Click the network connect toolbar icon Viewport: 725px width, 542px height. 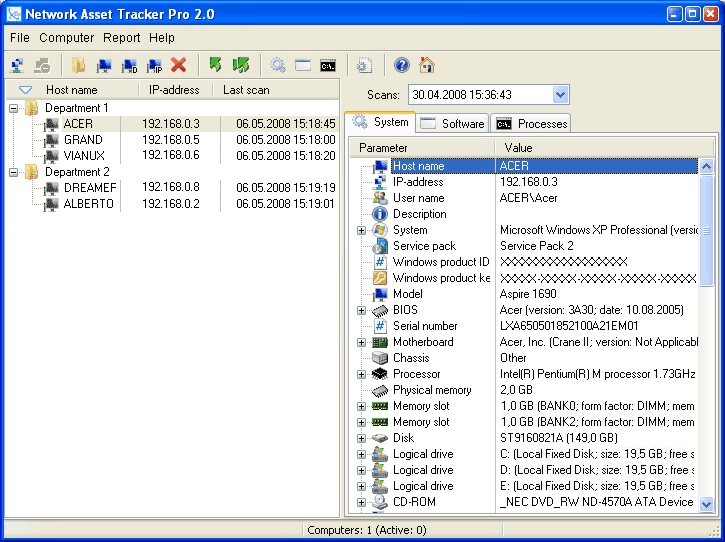click(18, 65)
